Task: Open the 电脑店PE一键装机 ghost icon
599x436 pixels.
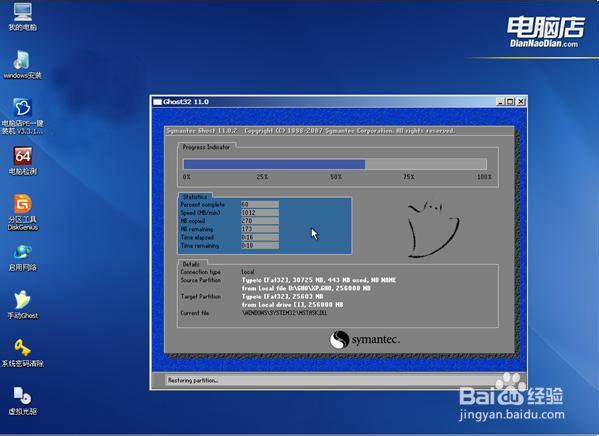Action: (x=23, y=116)
